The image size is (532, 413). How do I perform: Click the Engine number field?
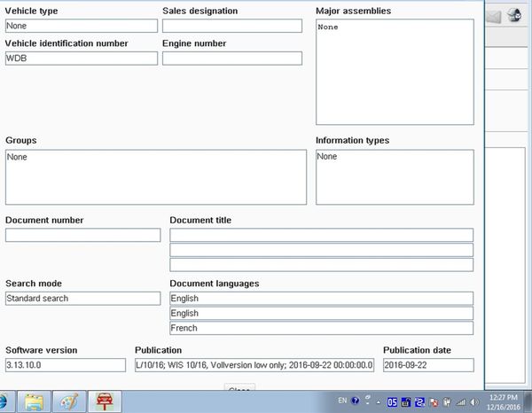pyautogui.click(x=232, y=58)
